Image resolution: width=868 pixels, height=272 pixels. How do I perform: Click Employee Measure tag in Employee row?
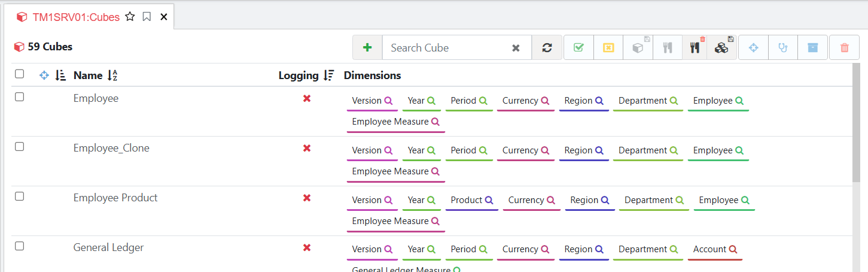[x=395, y=122]
